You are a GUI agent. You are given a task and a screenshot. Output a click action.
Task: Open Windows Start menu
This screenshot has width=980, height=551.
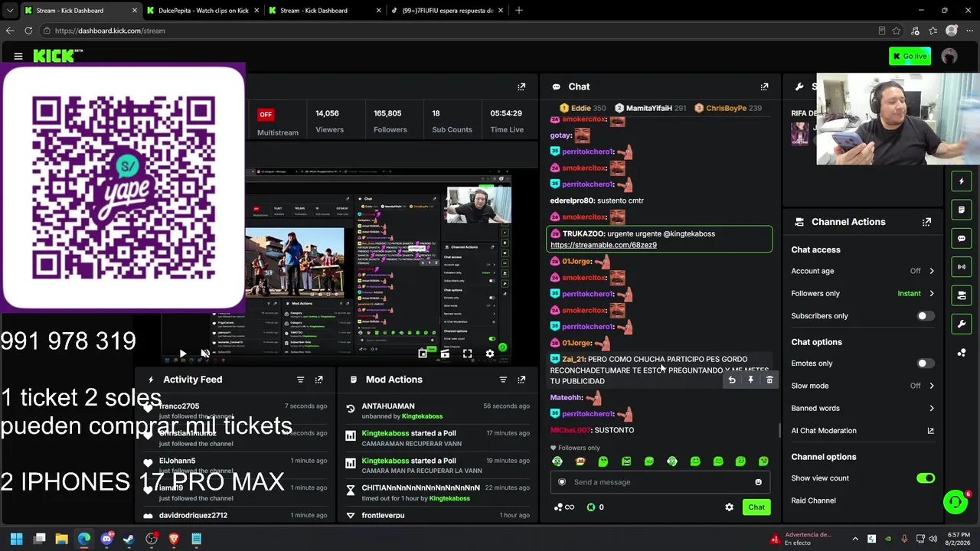click(17, 539)
